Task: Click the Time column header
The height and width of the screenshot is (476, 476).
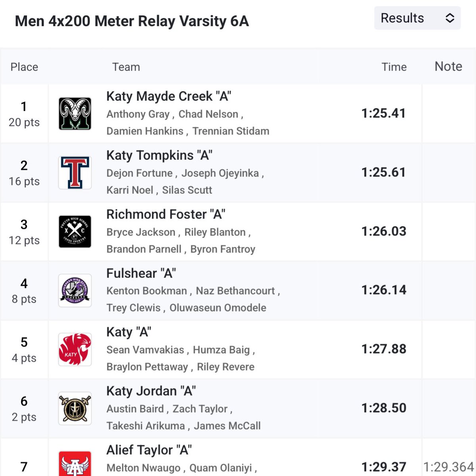Action: 393,67
